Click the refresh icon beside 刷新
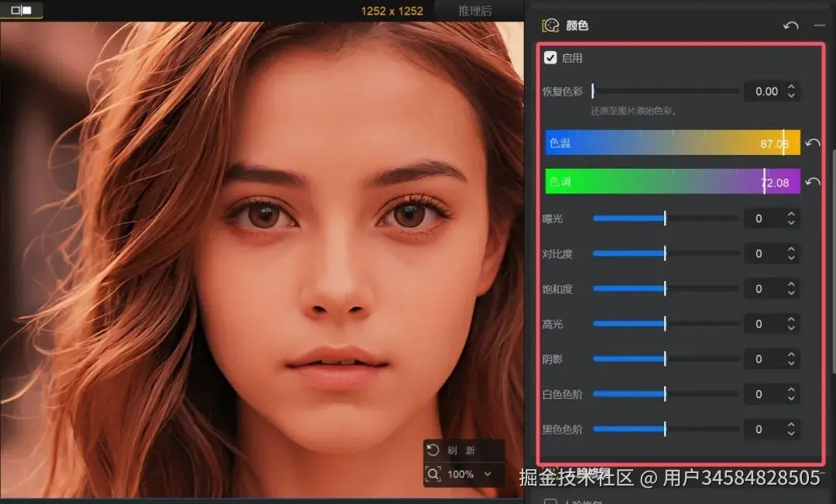Viewport: 836px width, 504px height. [434, 450]
